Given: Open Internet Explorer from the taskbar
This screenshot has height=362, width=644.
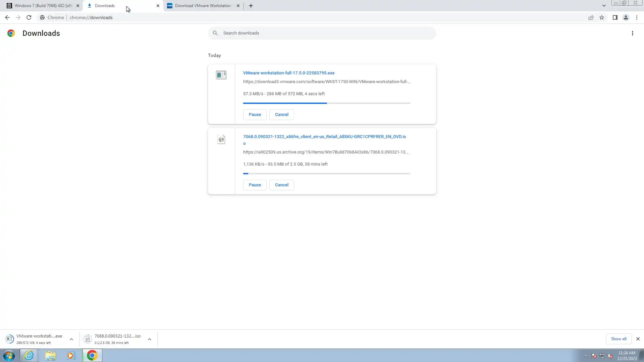Looking at the screenshot, I should tap(29, 355).
